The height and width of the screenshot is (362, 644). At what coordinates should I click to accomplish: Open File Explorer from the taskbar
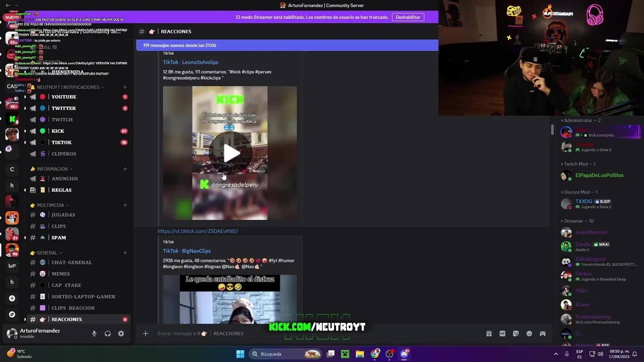click(x=360, y=354)
